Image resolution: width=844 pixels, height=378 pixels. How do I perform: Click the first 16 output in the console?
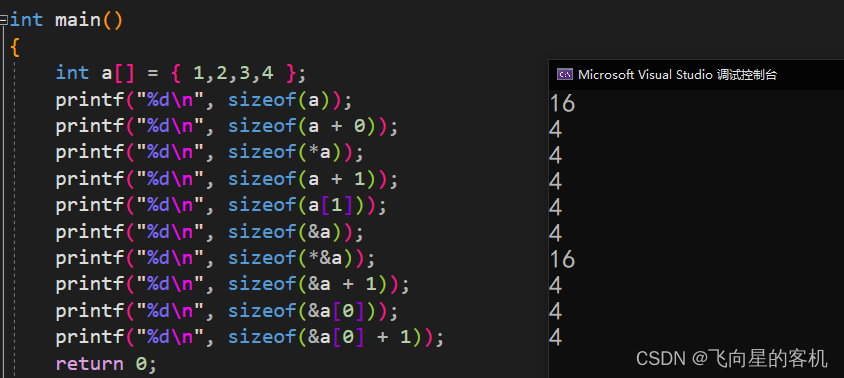[x=562, y=103]
